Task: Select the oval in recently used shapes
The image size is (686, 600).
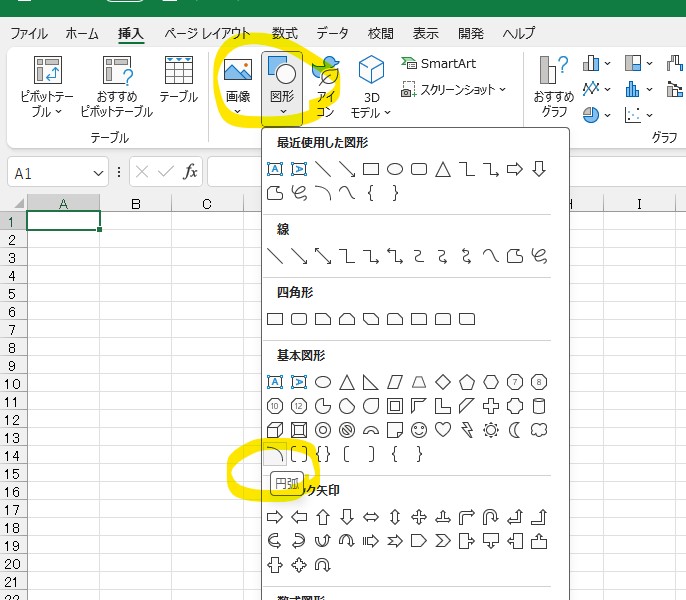Action: 395,169
